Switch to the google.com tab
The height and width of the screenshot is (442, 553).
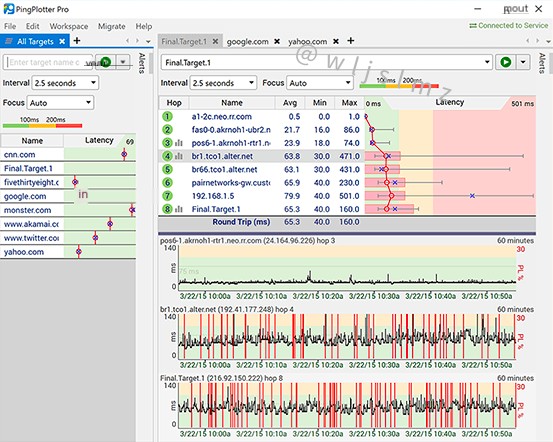[x=248, y=42]
